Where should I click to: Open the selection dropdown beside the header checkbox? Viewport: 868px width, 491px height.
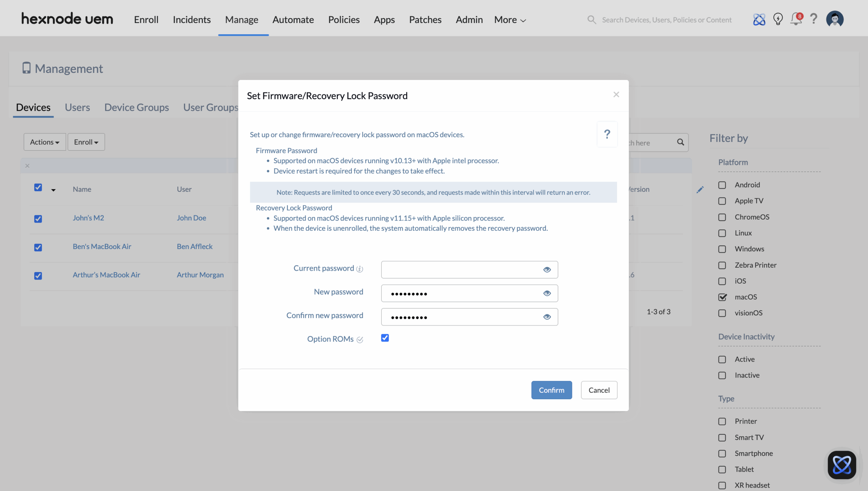click(x=54, y=190)
